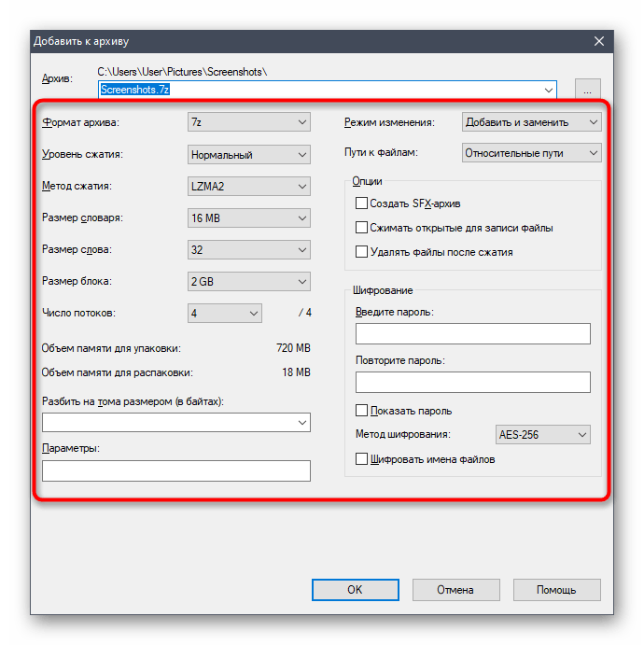Click the Отмена button
644x645 pixels.
[x=456, y=590]
